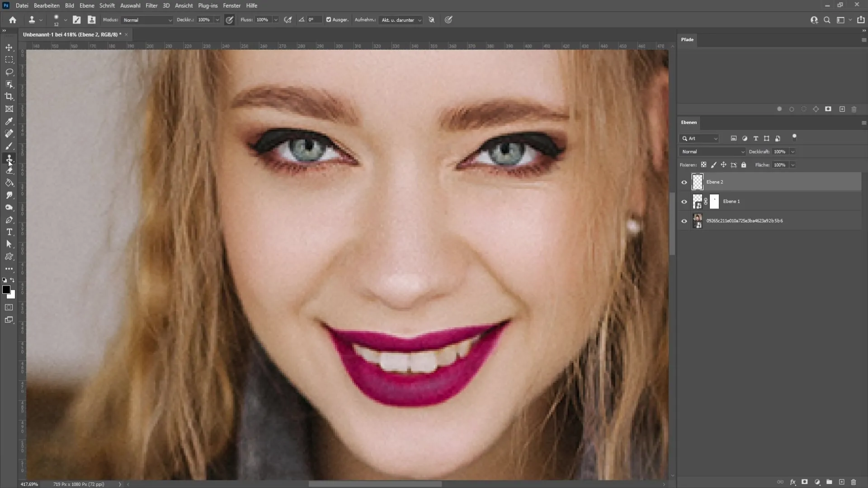Image resolution: width=868 pixels, height=488 pixels.
Task: Toggle visibility of base layer
Action: click(684, 221)
